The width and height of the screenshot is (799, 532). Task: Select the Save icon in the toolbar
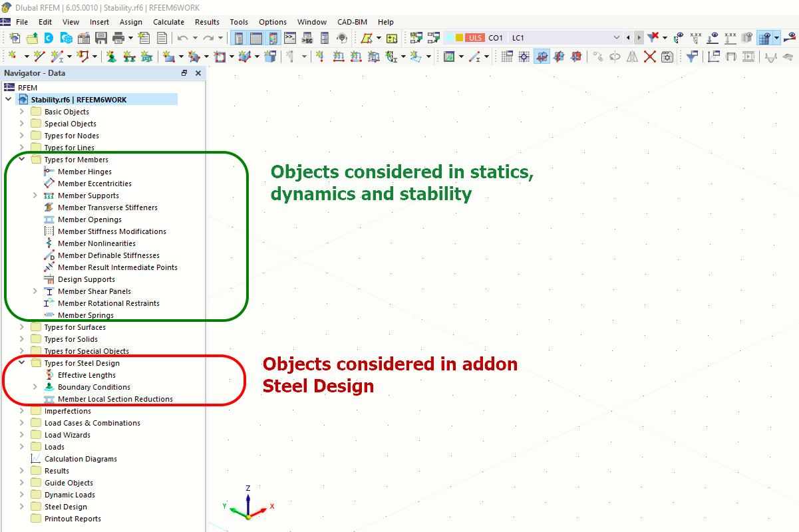coord(101,38)
